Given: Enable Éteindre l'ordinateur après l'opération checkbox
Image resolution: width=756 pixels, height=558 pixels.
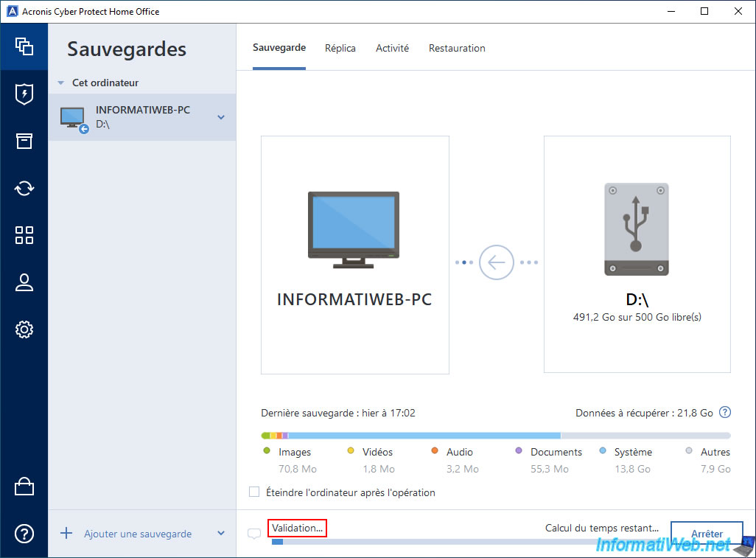Looking at the screenshot, I should click(x=254, y=492).
